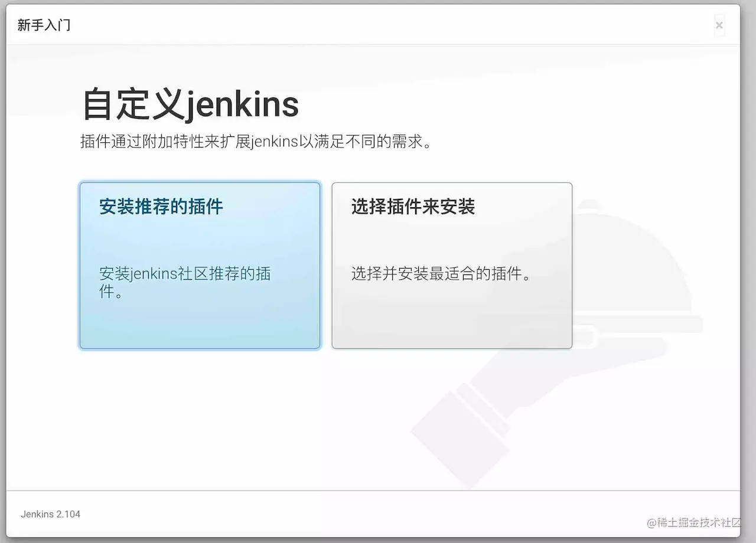The image size is (756, 543).
Task: Click the description 安装jenkins社区推荐的插件。
Action: [x=185, y=283]
